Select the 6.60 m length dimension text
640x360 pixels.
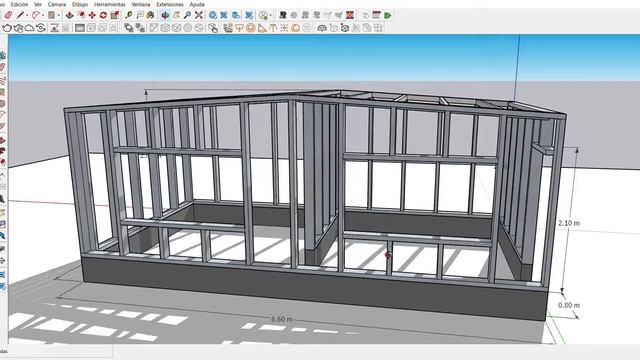click(x=282, y=319)
